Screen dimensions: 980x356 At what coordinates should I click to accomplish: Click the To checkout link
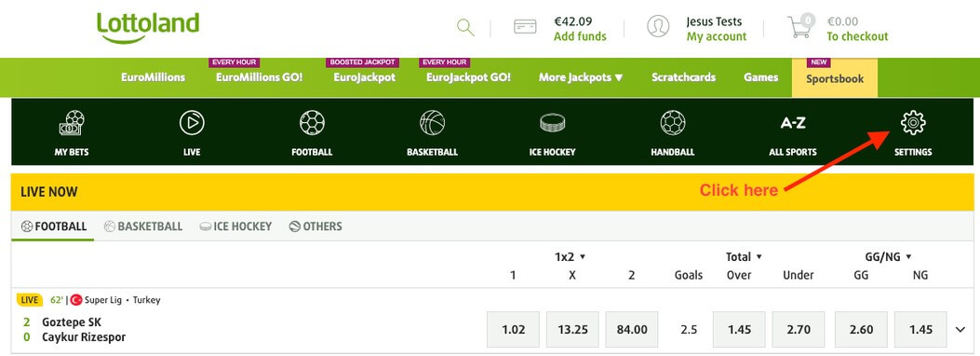pyautogui.click(x=857, y=36)
